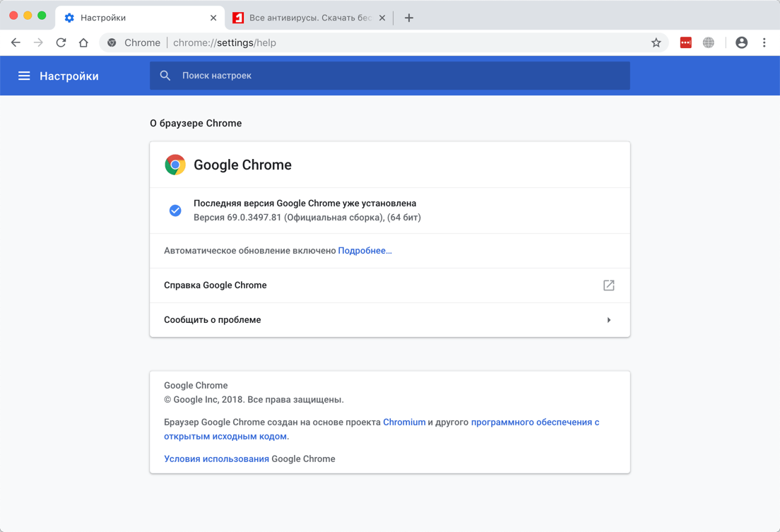Viewport: 780px width, 532px height.
Task: Open программного обеспечения с открытым кодом link
Action: pyautogui.click(x=382, y=429)
